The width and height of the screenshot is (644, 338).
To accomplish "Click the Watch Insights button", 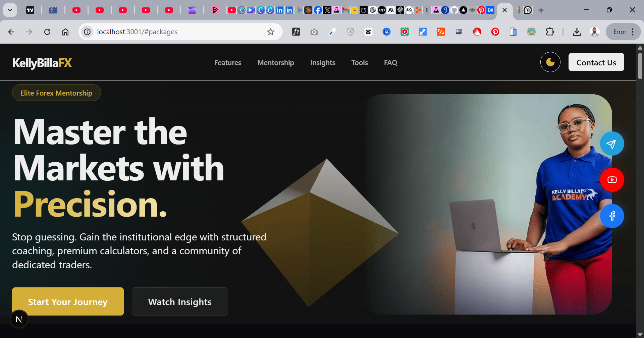I will pyautogui.click(x=180, y=301).
